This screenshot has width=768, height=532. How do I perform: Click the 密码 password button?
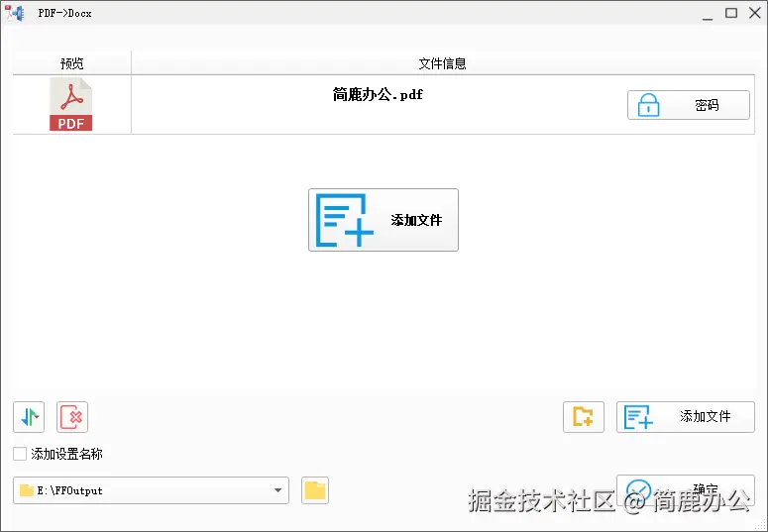688,105
